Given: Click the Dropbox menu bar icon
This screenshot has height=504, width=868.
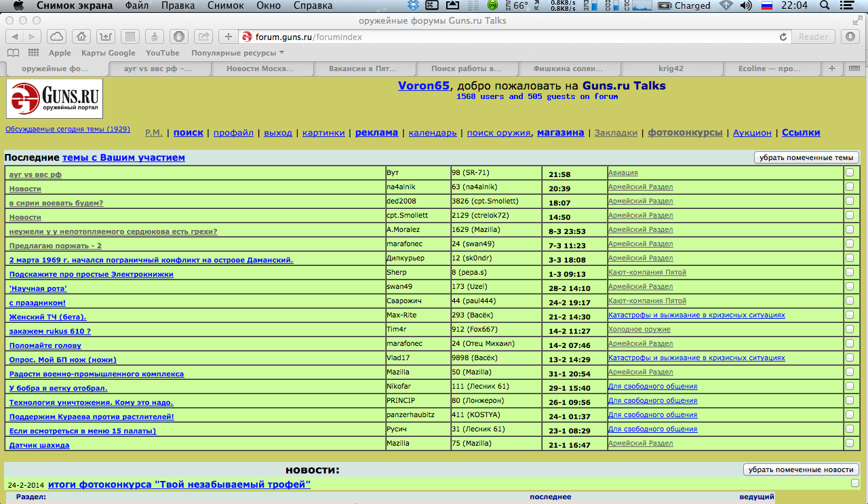Looking at the screenshot, I should (414, 6).
